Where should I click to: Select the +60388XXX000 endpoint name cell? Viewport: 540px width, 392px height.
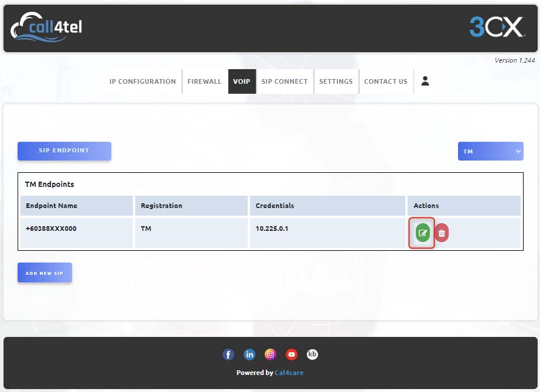tap(77, 233)
